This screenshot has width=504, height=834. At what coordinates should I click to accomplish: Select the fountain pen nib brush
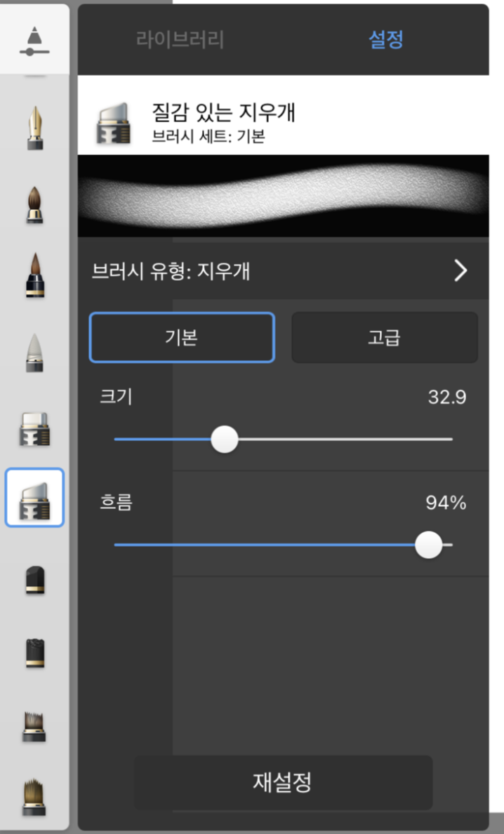pyautogui.click(x=35, y=128)
